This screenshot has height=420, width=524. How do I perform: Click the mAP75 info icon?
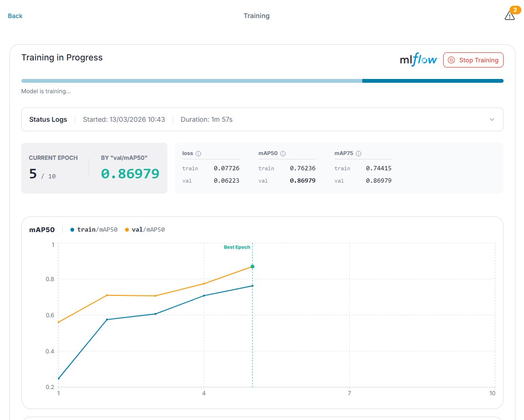(358, 154)
